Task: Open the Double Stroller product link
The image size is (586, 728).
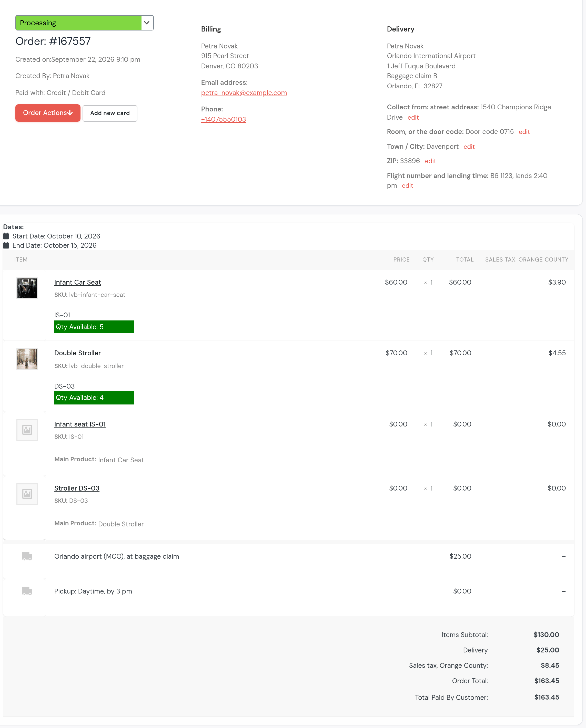Action: pos(77,353)
